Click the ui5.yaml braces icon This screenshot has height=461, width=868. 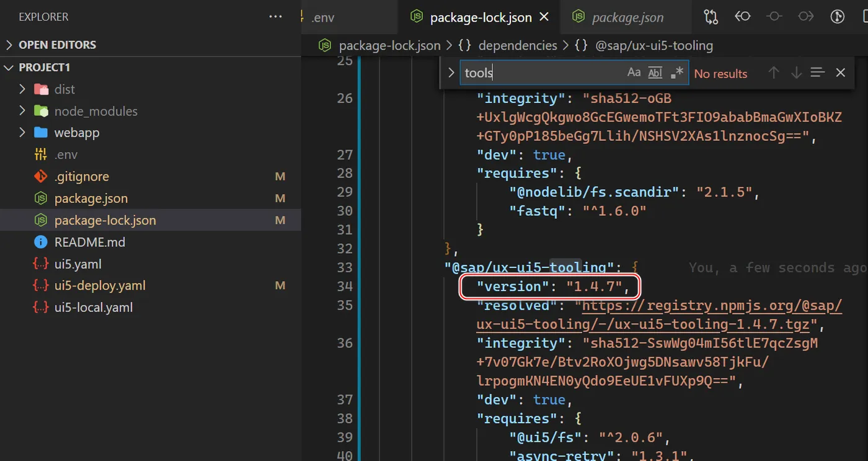[x=41, y=264]
